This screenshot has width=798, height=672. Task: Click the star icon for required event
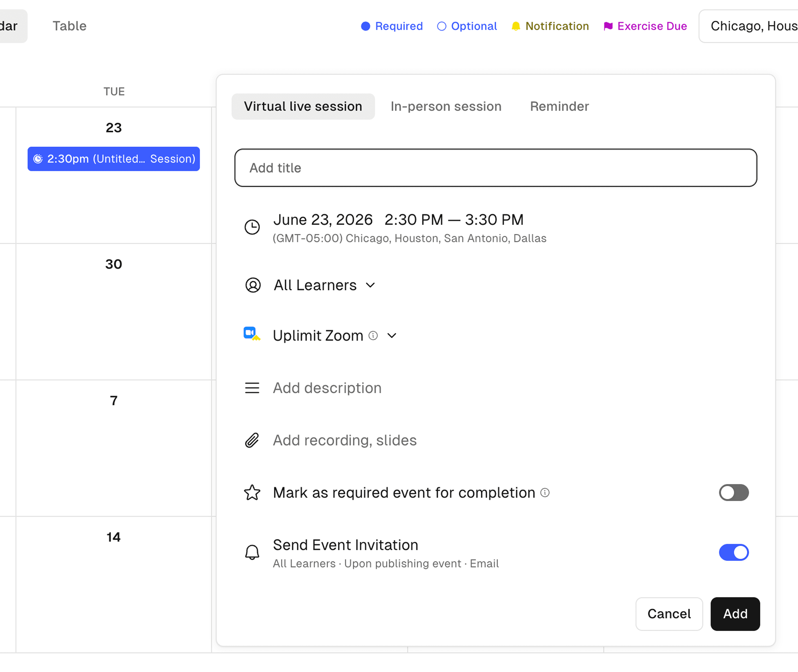pos(252,492)
